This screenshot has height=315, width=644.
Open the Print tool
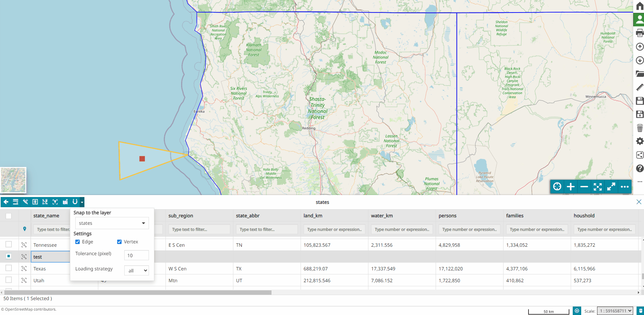(x=639, y=33)
